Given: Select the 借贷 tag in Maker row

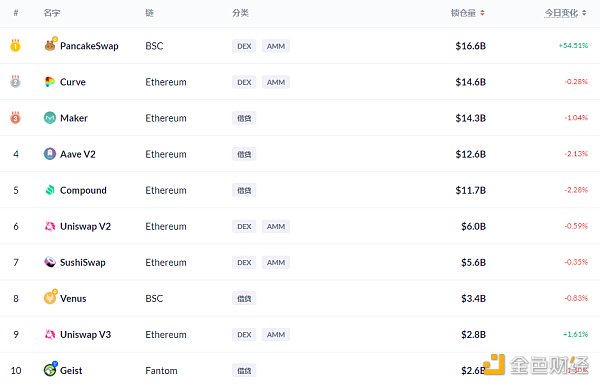Looking at the screenshot, I should pos(244,118).
